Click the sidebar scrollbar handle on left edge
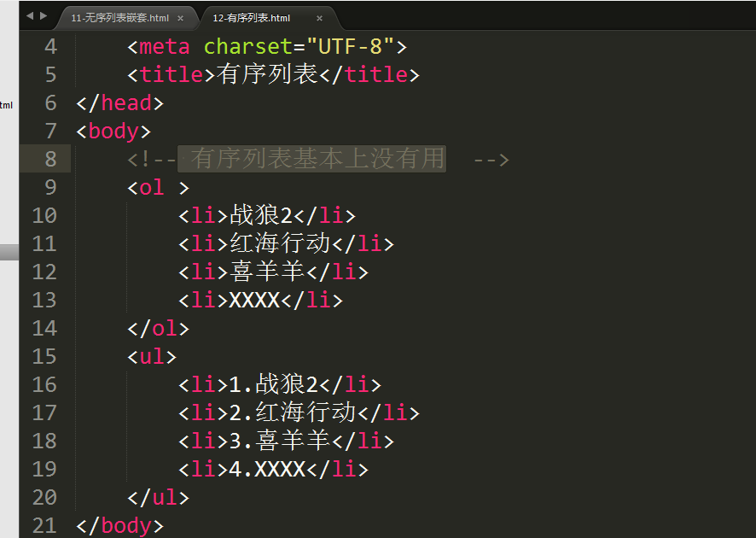The image size is (756, 538). 9,252
